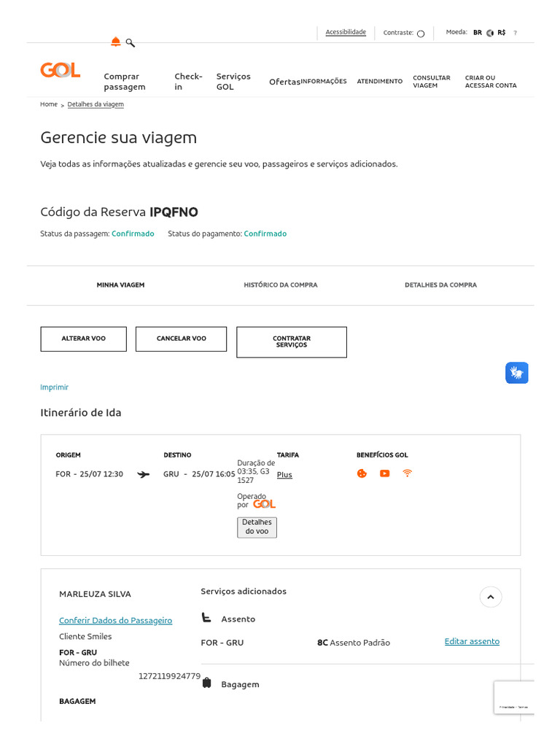Open Conferir Dados do Passageiro link

(115, 621)
